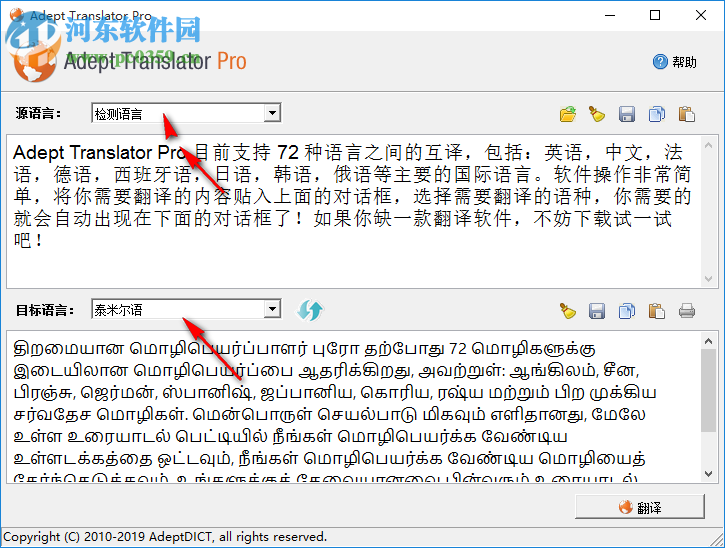Paste into source text icon

click(x=687, y=114)
